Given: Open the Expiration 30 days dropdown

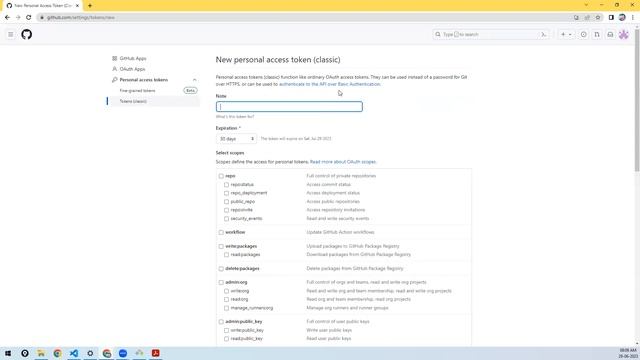Looking at the screenshot, I should click(x=236, y=139).
